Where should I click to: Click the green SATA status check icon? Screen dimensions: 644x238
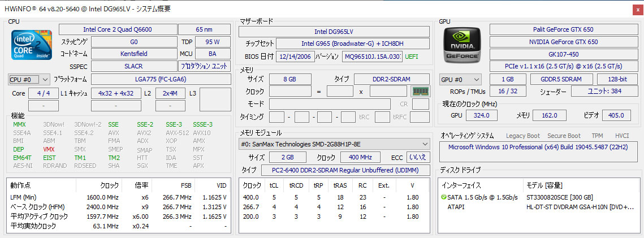[x=444, y=197]
